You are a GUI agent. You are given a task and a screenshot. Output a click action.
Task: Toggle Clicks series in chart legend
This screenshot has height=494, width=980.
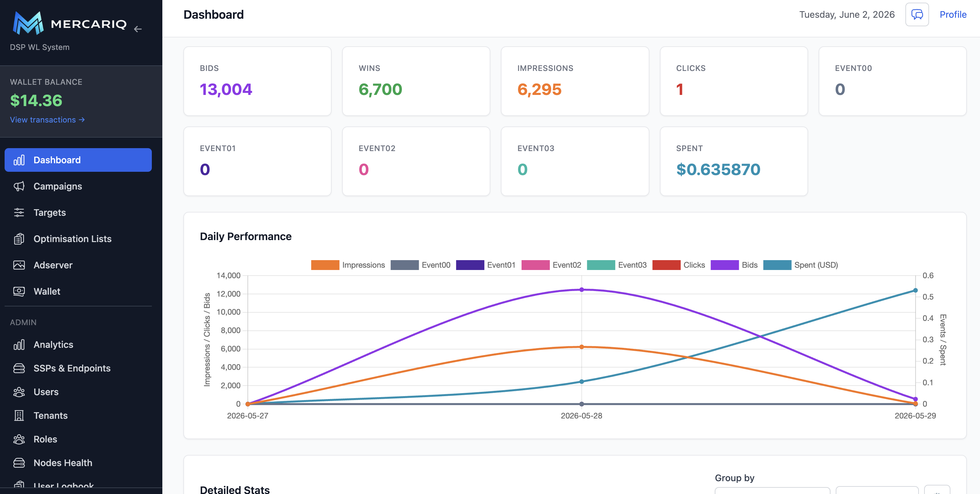[678, 265]
